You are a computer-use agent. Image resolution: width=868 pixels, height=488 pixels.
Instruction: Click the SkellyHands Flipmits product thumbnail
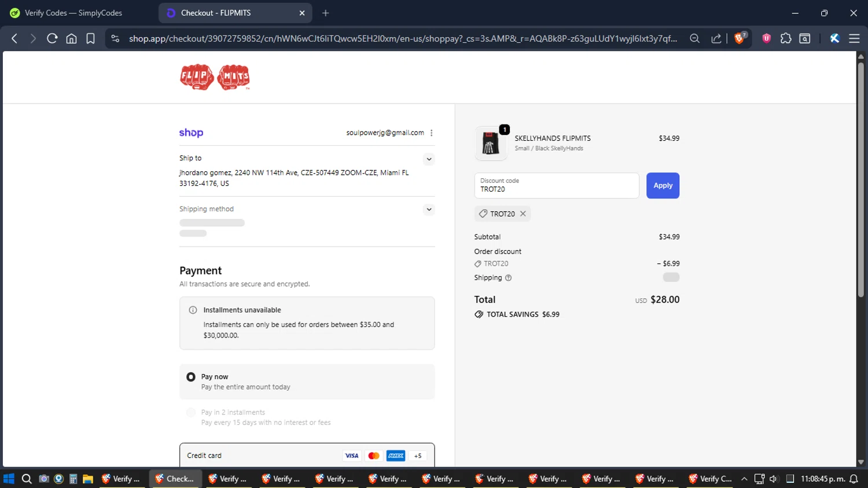pos(491,143)
